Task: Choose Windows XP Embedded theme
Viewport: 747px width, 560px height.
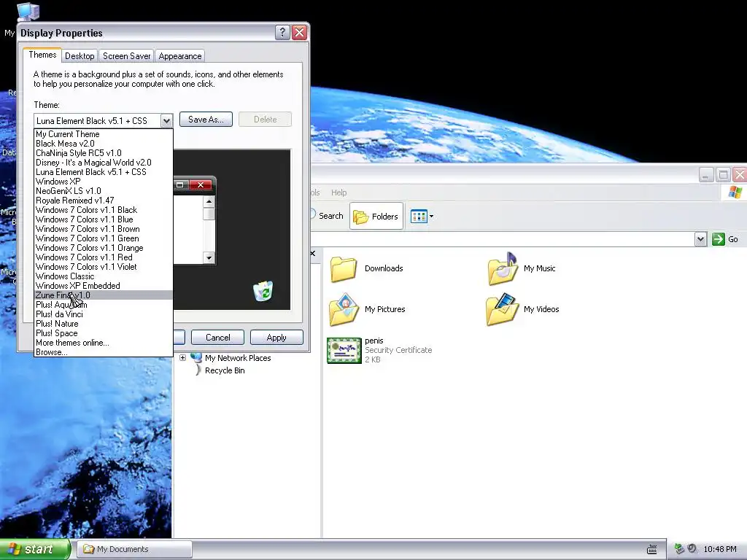Action: (x=104, y=286)
